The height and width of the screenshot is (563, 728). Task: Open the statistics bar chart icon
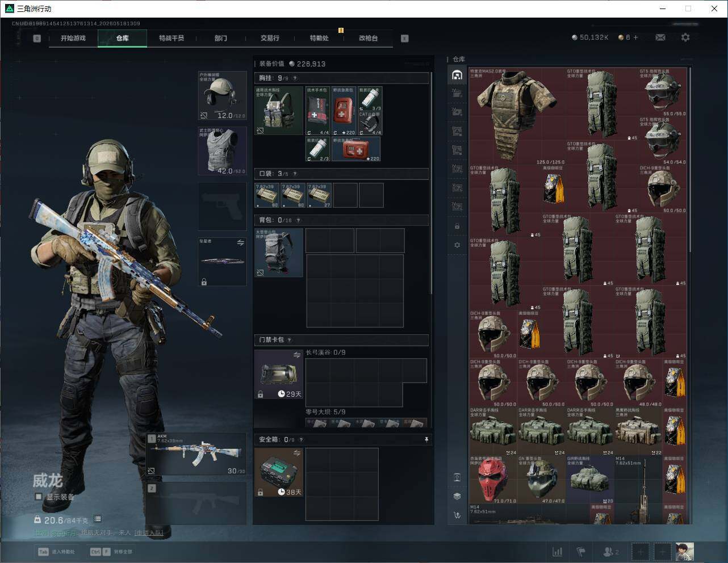[558, 551]
